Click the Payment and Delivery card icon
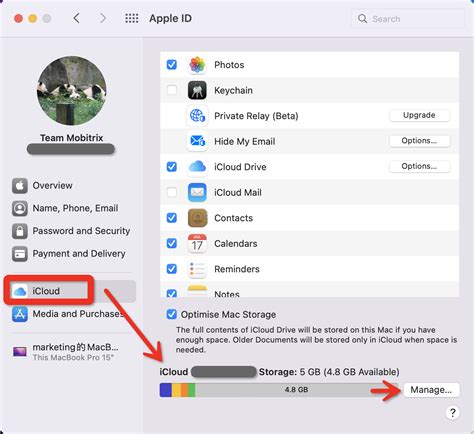474x434 pixels. [20, 254]
